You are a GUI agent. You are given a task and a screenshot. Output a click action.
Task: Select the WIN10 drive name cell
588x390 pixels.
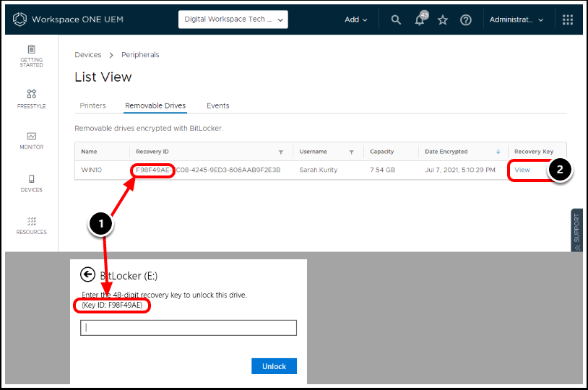(x=92, y=170)
